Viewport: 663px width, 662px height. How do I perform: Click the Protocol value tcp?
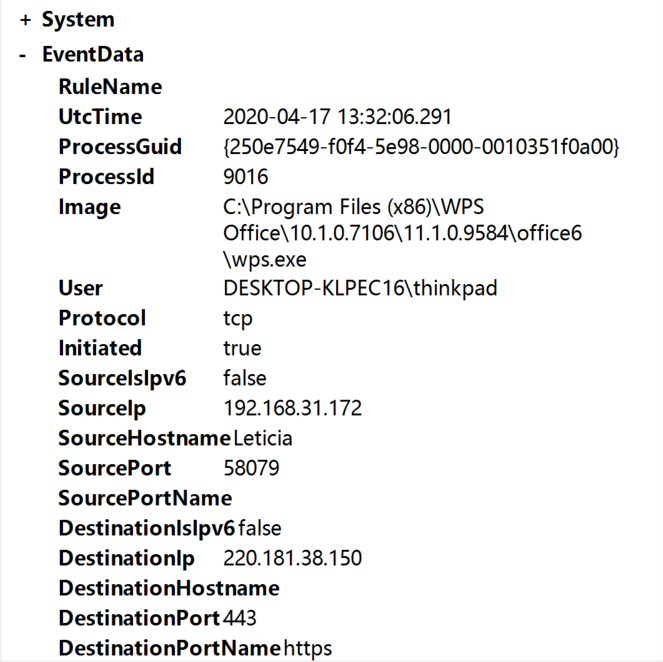[x=238, y=319]
